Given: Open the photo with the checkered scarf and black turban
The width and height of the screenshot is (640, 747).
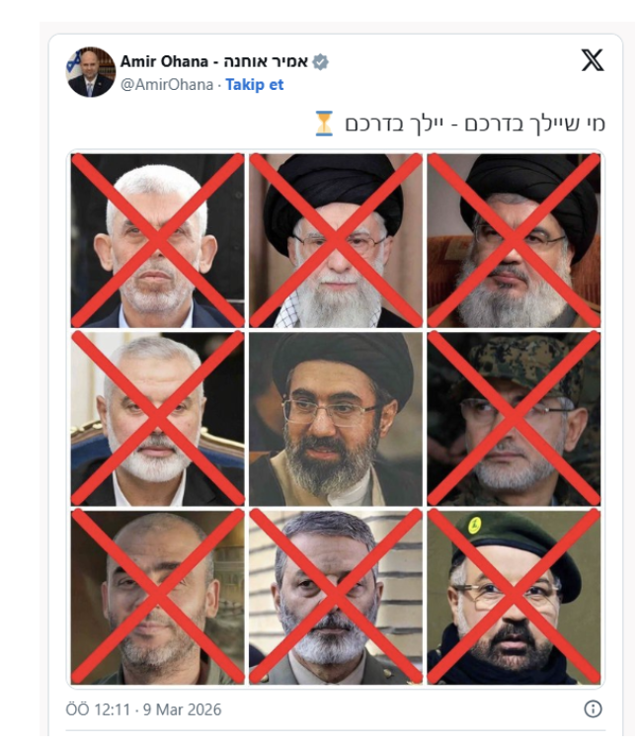Looking at the screenshot, I should tap(335, 240).
